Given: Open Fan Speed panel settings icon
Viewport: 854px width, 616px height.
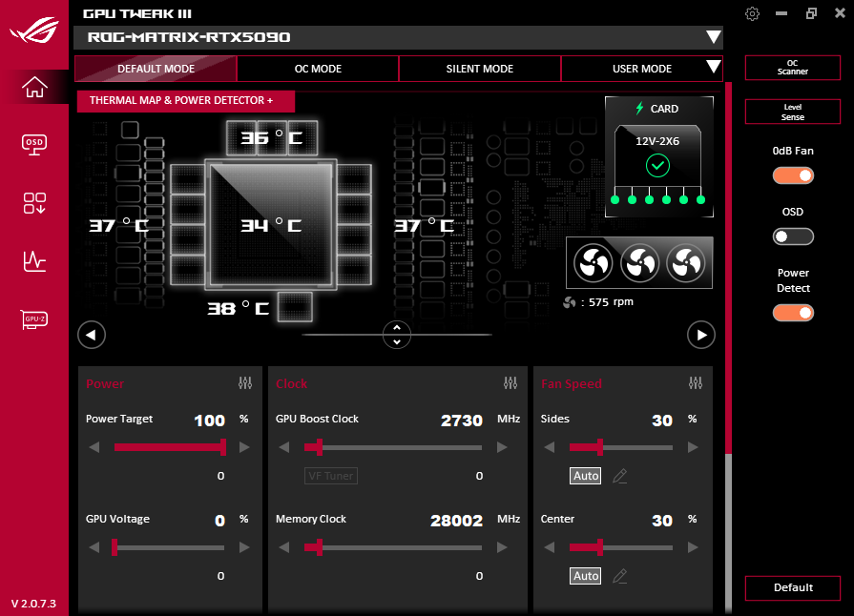Looking at the screenshot, I should point(695,383).
